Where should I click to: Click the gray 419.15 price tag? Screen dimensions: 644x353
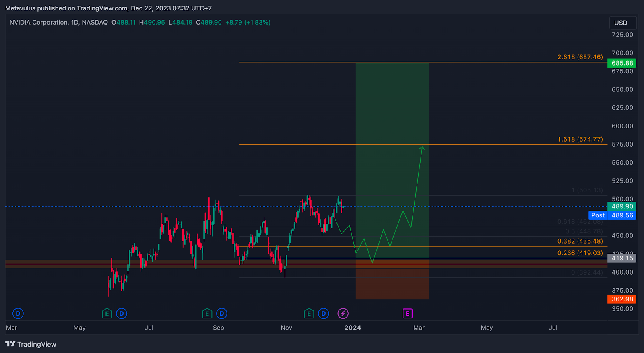click(x=622, y=258)
